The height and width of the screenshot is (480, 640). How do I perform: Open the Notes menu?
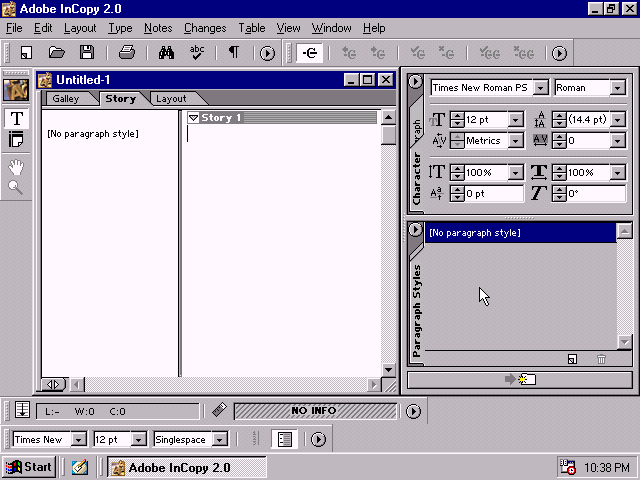click(x=158, y=28)
